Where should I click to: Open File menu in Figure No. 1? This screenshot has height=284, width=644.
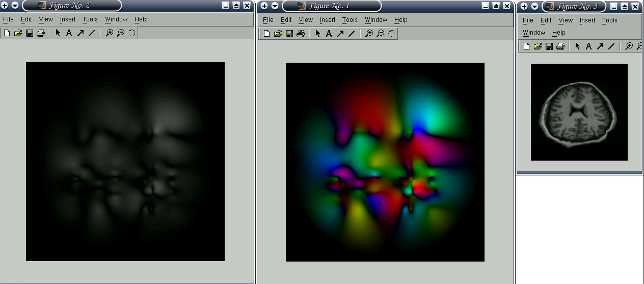pos(268,20)
